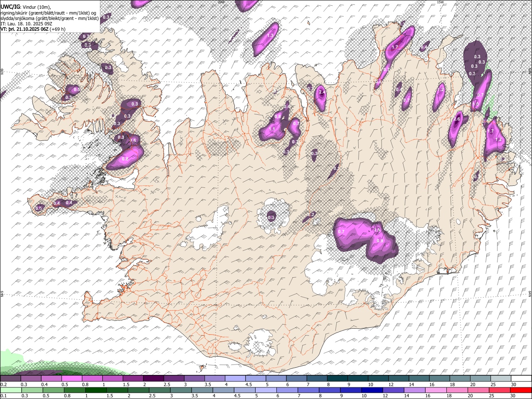Click the 2.4 snowfall value on the map
Image resolution: width=532 pixels, height=399 pixels.
(321, 92)
